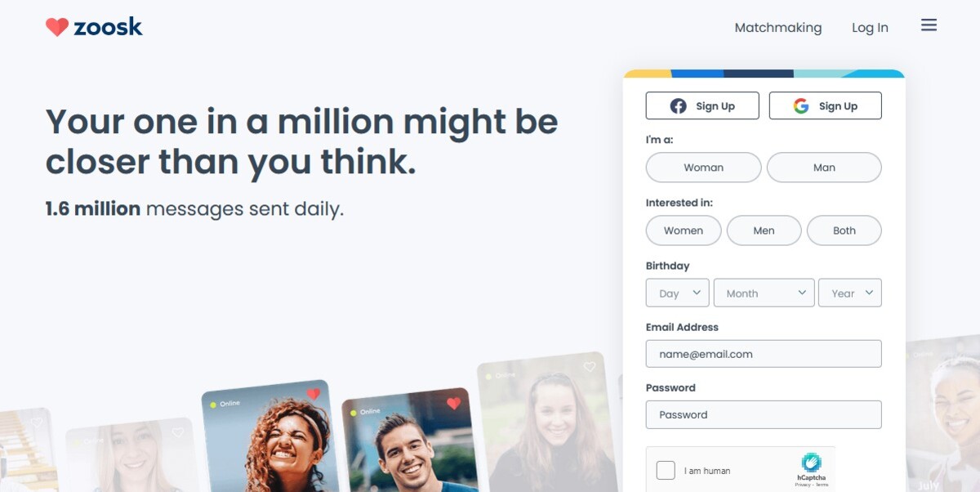
Task: Select Man as your gender
Action: pos(824,168)
